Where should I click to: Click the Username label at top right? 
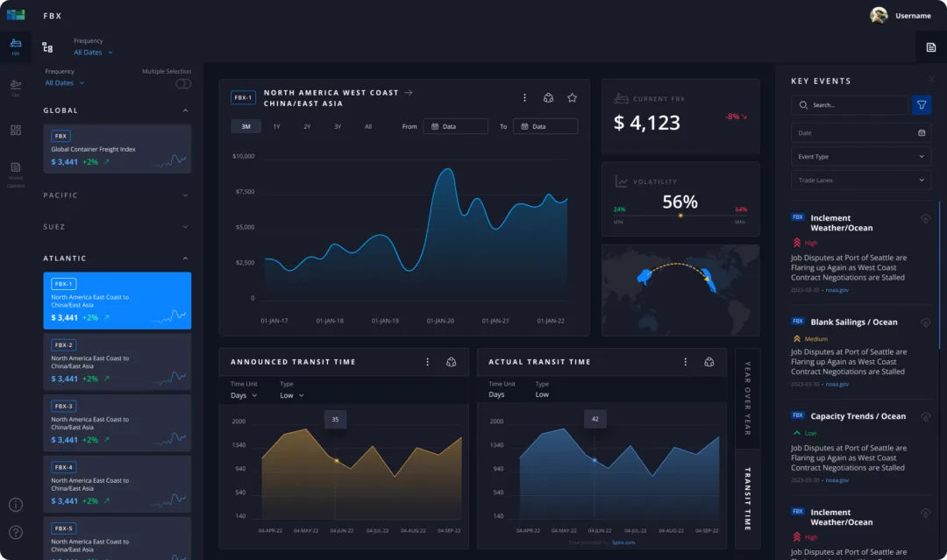coord(913,16)
